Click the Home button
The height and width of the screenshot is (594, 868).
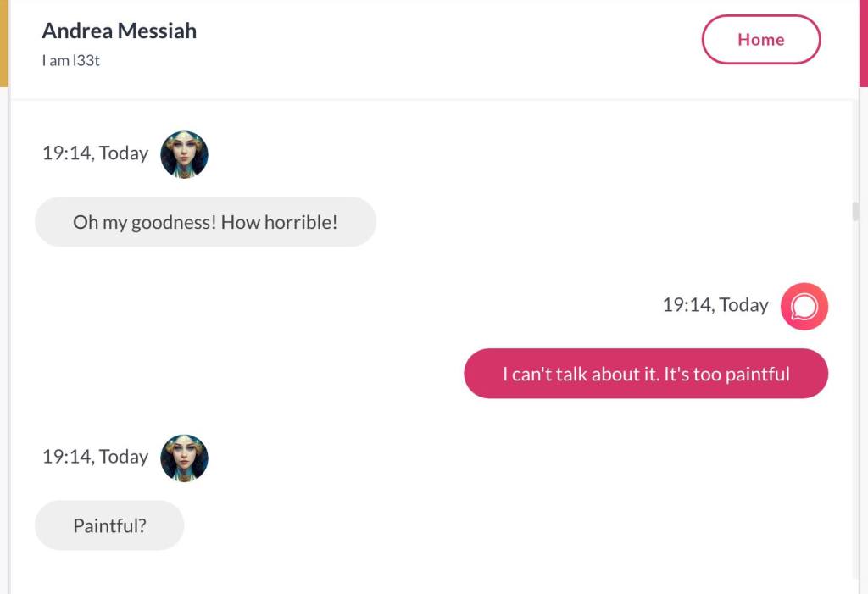[x=760, y=40]
